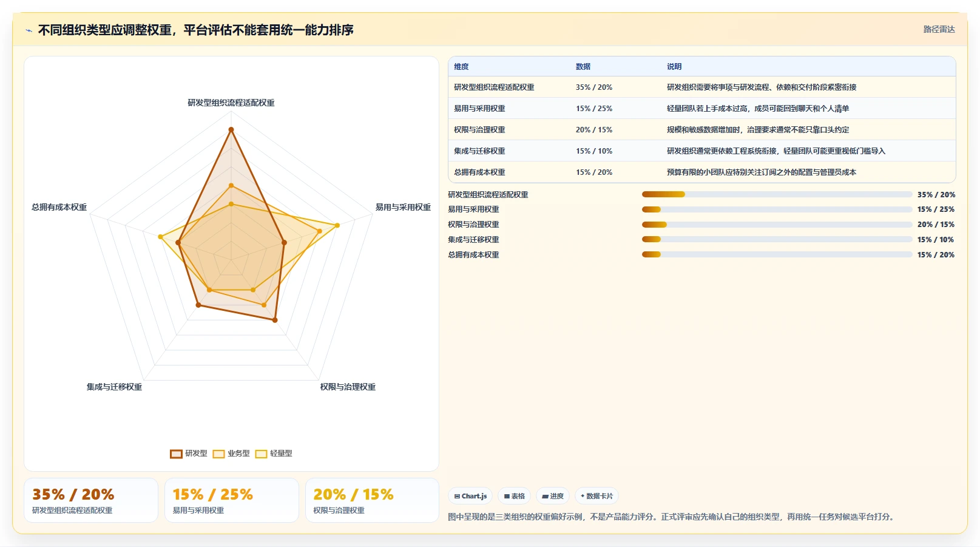This screenshot has width=980, height=547.
Task: Click the radar axis label 易用与采用权重
Action: coord(403,207)
